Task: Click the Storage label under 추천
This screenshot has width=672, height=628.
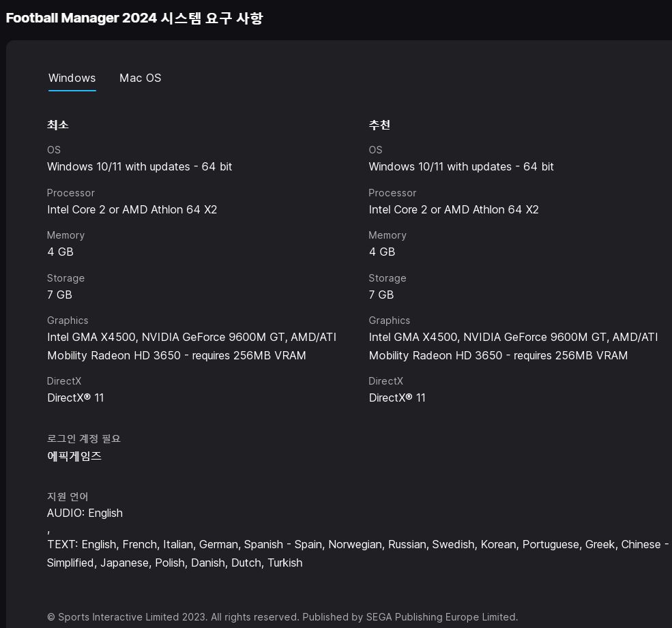Action: (x=388, y=278)
